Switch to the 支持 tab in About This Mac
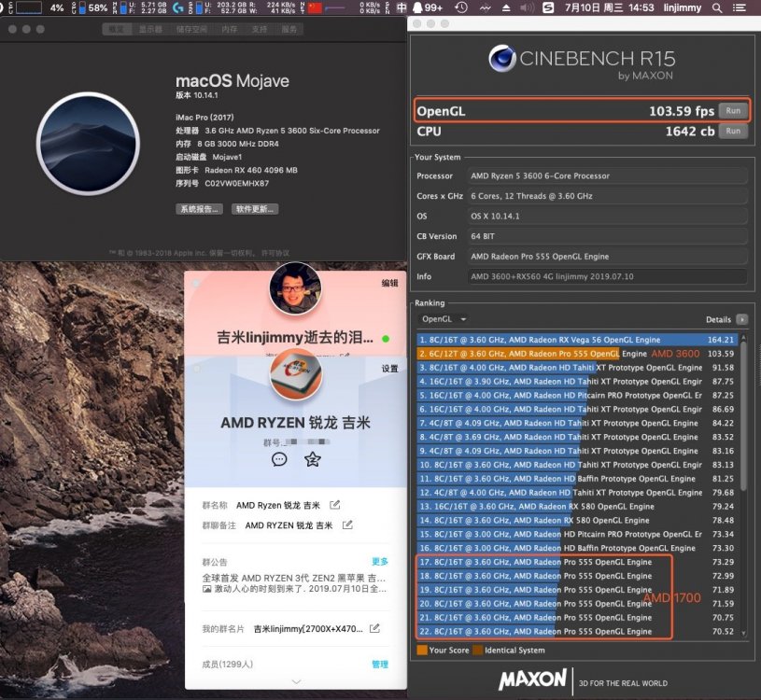The image size is (761, 700). click(x=260, y=30)
